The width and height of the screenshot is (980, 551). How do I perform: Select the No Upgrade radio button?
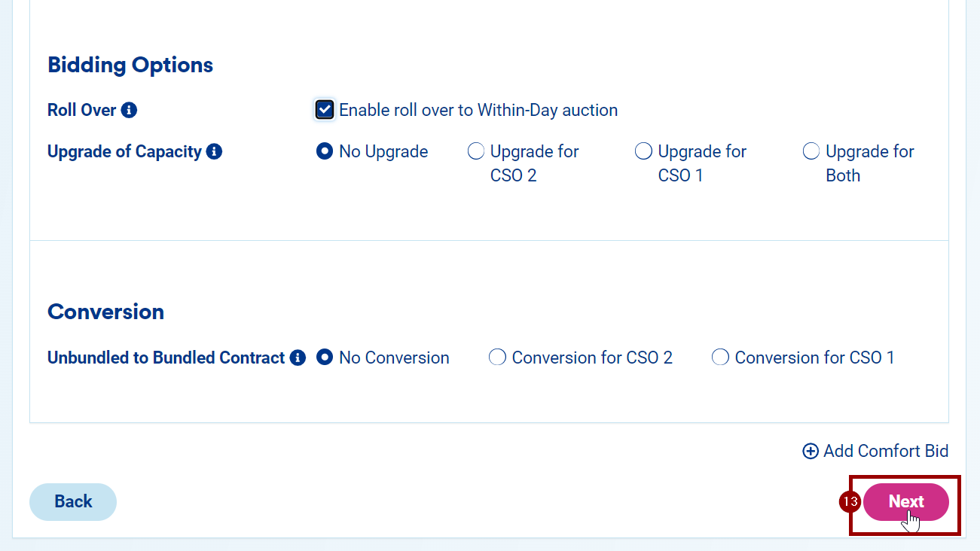tap(325, 152)
